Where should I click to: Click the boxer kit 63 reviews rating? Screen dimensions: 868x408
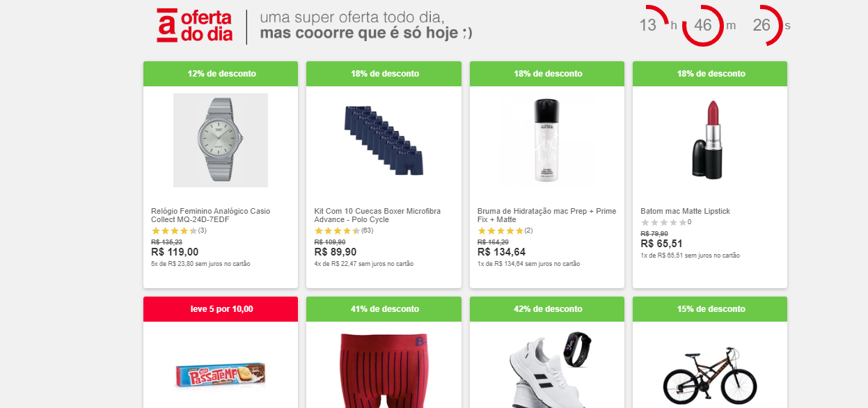(x=344, y=230)
